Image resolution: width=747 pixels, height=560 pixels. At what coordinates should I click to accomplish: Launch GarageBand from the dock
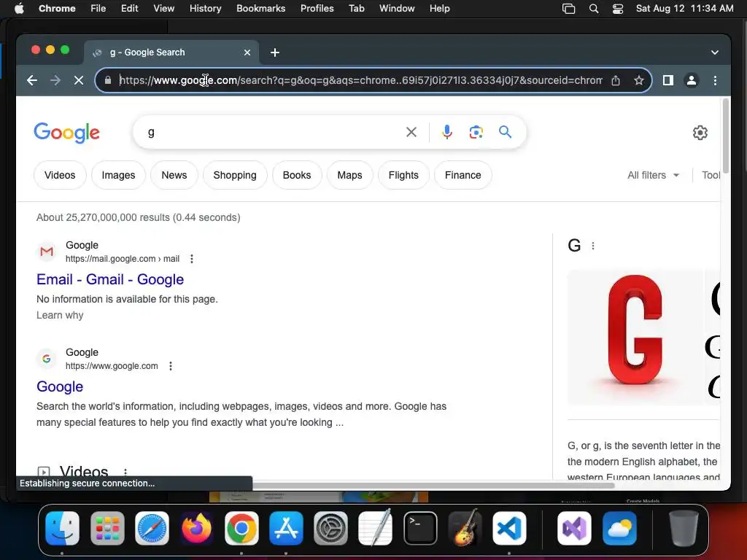tap(465, 528)
